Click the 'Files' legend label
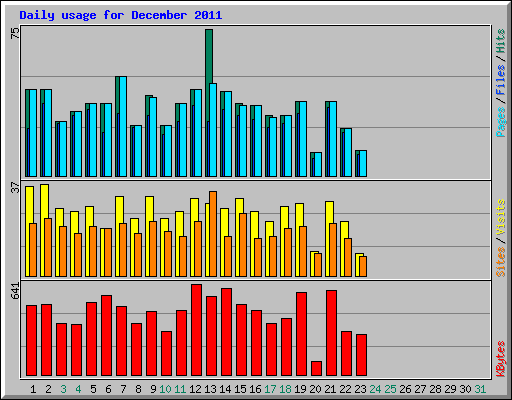Screen dimensions: 512x400 tap(500, 80)
